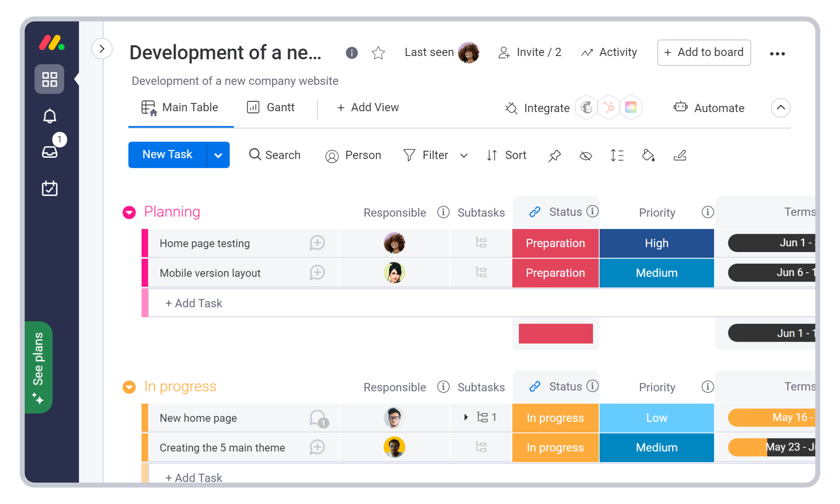The height and width of the screenshot is (504, 840).
Task: Open conditional coloring paint bucket
Action: pyautogui.click(x=648, y=155)
